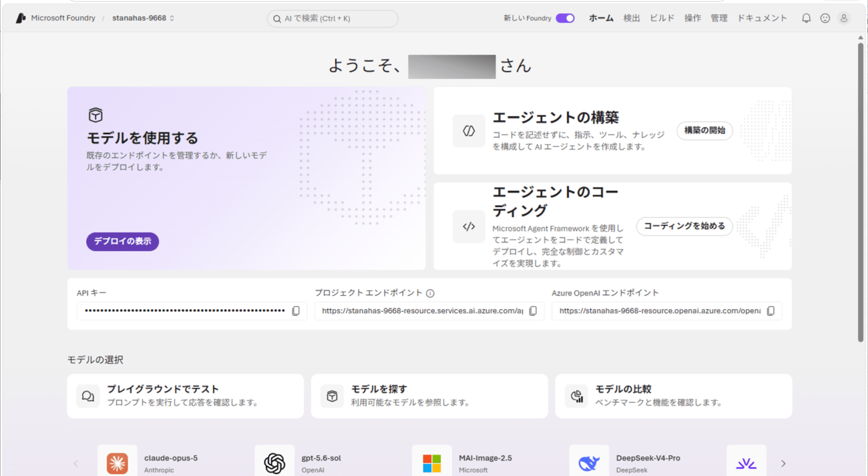Open the 操作 tab
Viewport: 868px width, 476px height.
pyautogui.click(x=693, y=18)
